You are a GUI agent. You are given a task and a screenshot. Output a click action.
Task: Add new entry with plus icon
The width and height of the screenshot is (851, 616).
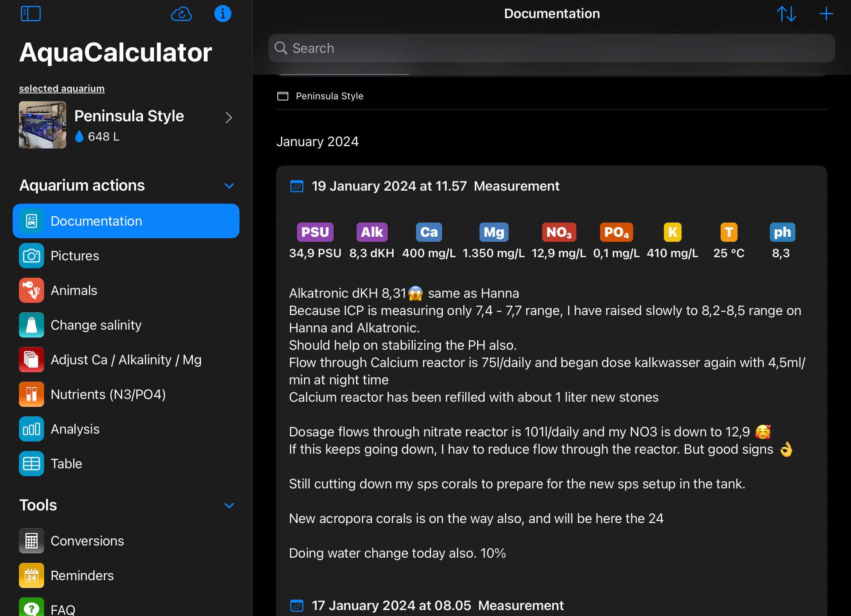826,14
